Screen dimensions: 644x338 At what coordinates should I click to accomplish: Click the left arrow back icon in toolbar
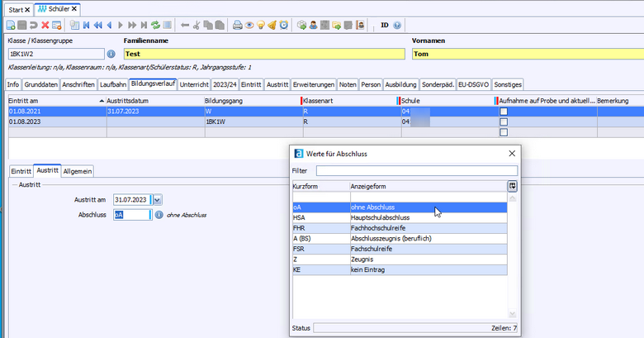click(x=185, y=25)
